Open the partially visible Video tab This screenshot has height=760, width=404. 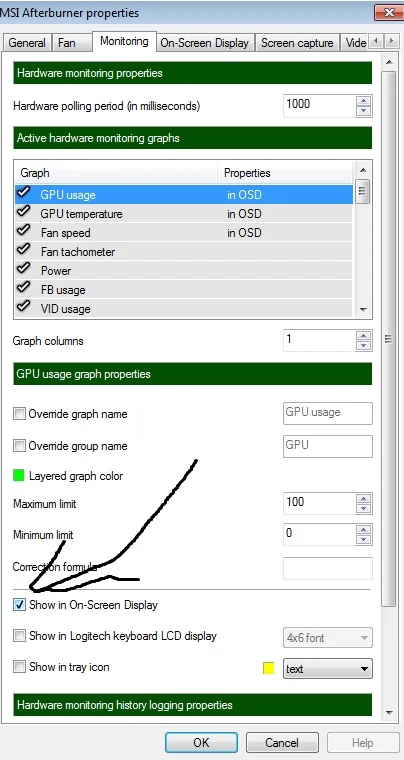(x=355, y=43)
